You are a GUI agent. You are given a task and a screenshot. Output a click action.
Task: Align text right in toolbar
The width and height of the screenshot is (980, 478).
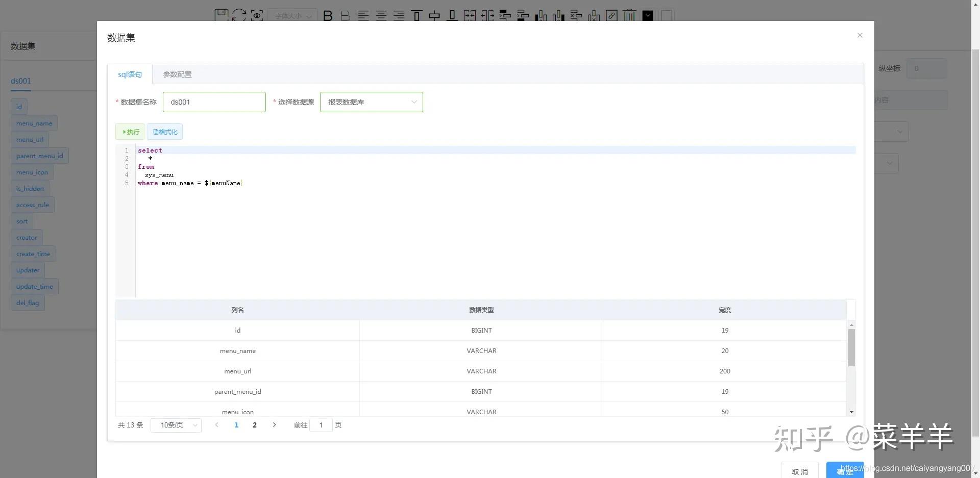399,16
